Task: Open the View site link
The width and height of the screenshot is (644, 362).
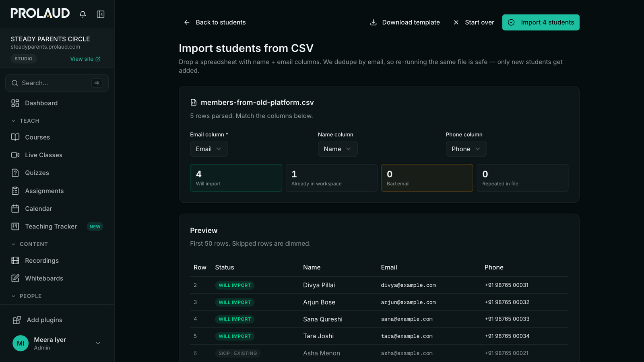Action: click(85, 59)
